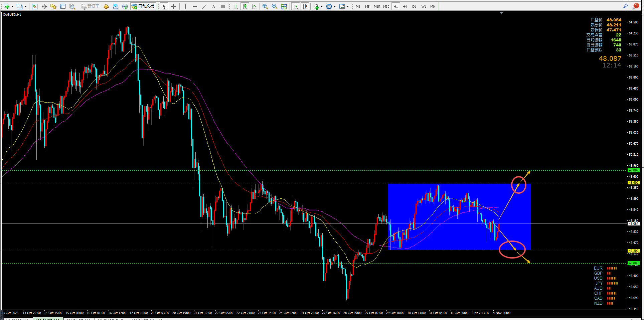
Task: Select the crosshair cursor tool
Action: [x=173, y=6]
